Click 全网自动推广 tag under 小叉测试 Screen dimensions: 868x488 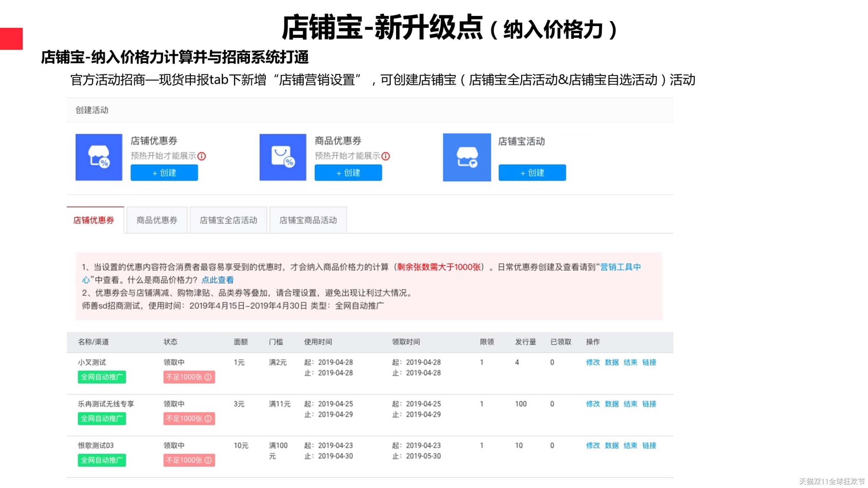pos(102,377)
